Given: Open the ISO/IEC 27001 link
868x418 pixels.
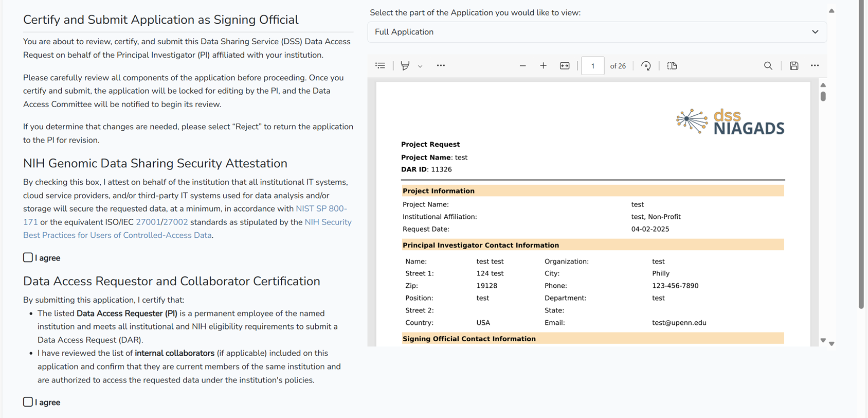Looking at the screenshot, I should point(148,222).
